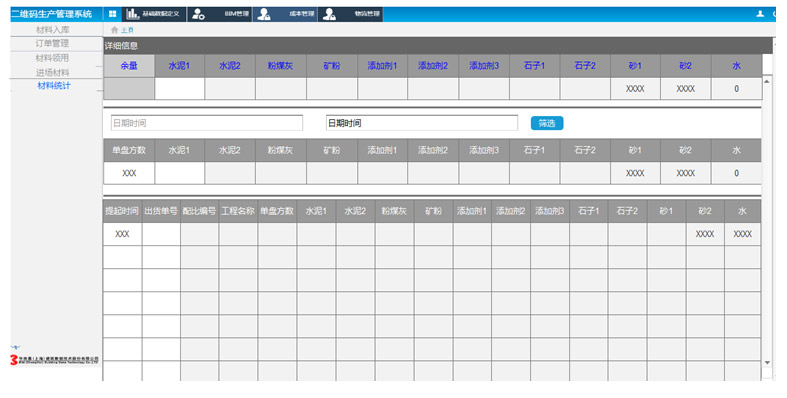Click blue 添加剂2 header in 余量 table

click(x=433, y=66)
